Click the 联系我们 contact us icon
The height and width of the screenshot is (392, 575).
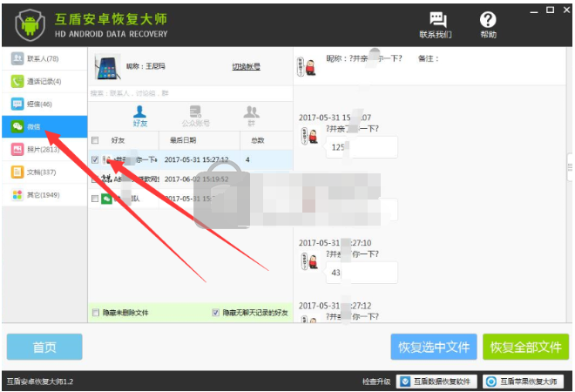[x=436, y=24]
